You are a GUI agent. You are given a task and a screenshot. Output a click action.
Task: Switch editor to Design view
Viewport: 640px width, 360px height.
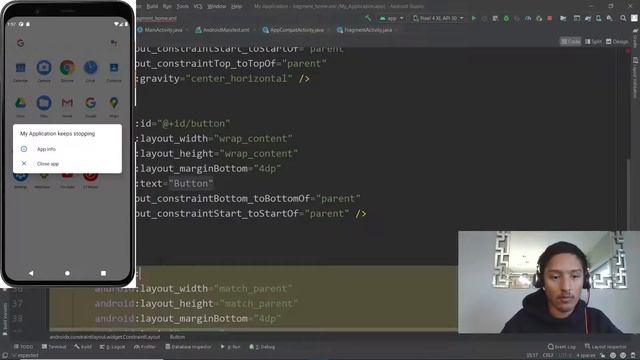(617, 42)
